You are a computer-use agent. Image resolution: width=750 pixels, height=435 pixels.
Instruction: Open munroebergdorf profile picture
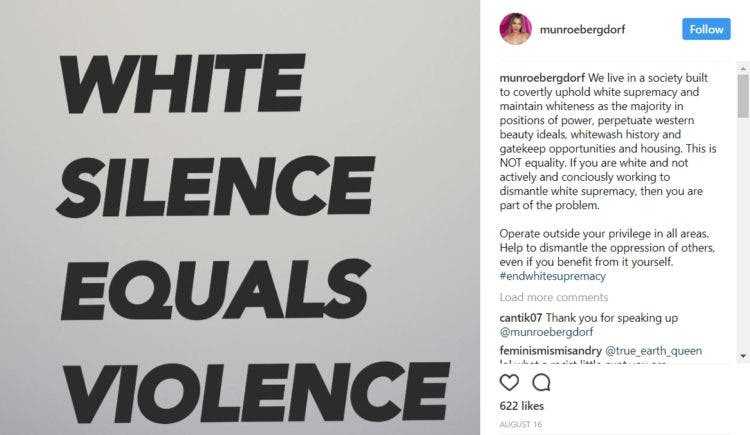click(516, 29)
